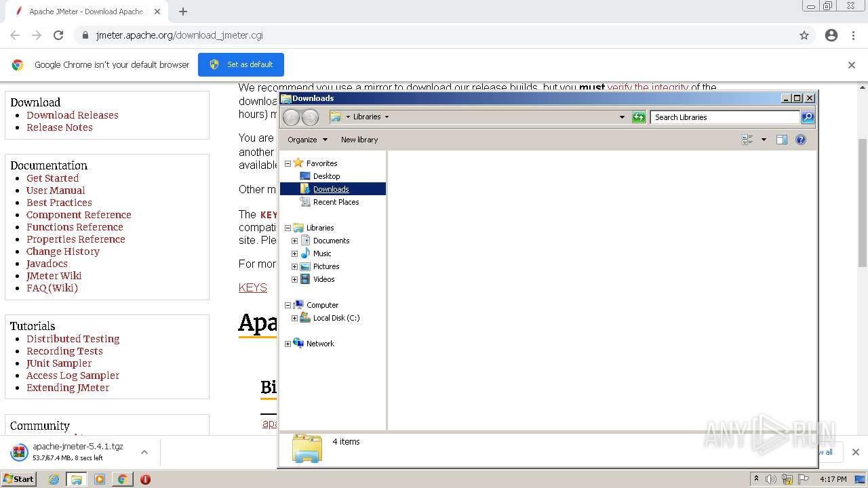This screenshot has width=868, height=488.
Task: Click the search magnifier in Explorer
Action: click(x=808, y=117)
